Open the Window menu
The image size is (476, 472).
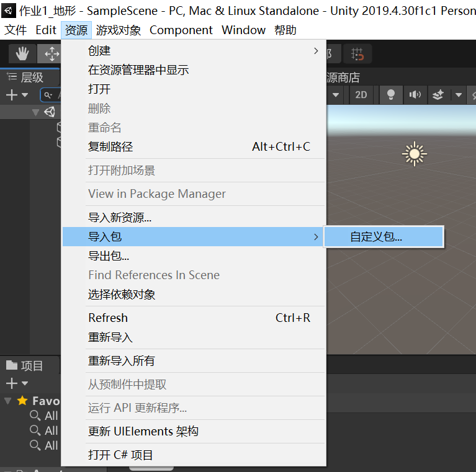243,30
